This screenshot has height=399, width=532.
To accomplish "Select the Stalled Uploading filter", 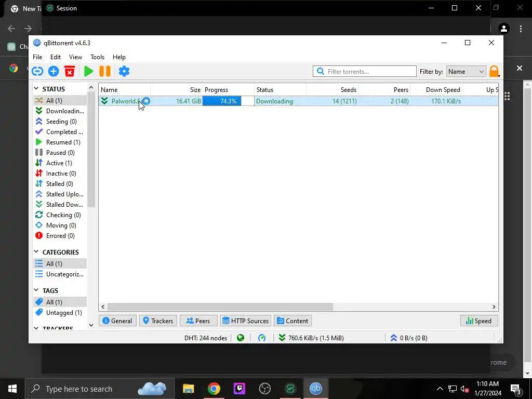I will pyautogui.click(x=60, y=194).
